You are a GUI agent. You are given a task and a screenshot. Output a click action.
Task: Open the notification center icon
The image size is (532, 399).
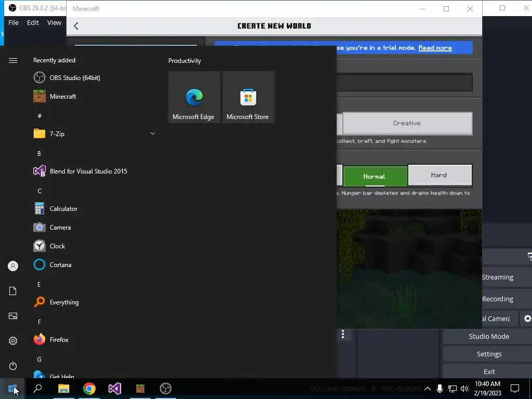tap(515, 389)
